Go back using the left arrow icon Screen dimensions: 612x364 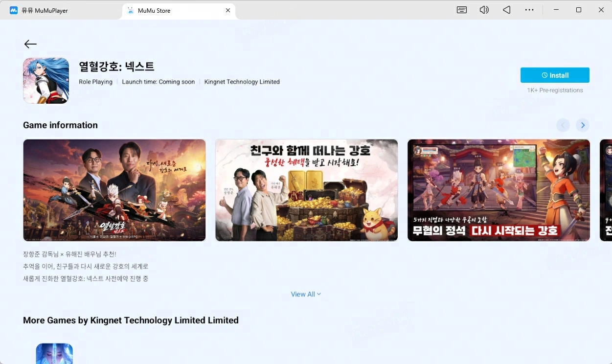pyautogui.click(x=30, y=44)
